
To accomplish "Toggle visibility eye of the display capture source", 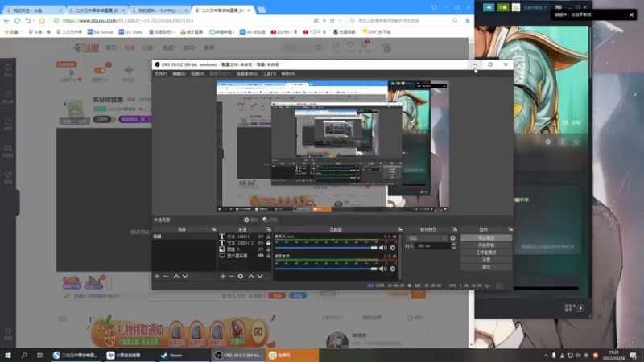I will (x=261, y=256).
